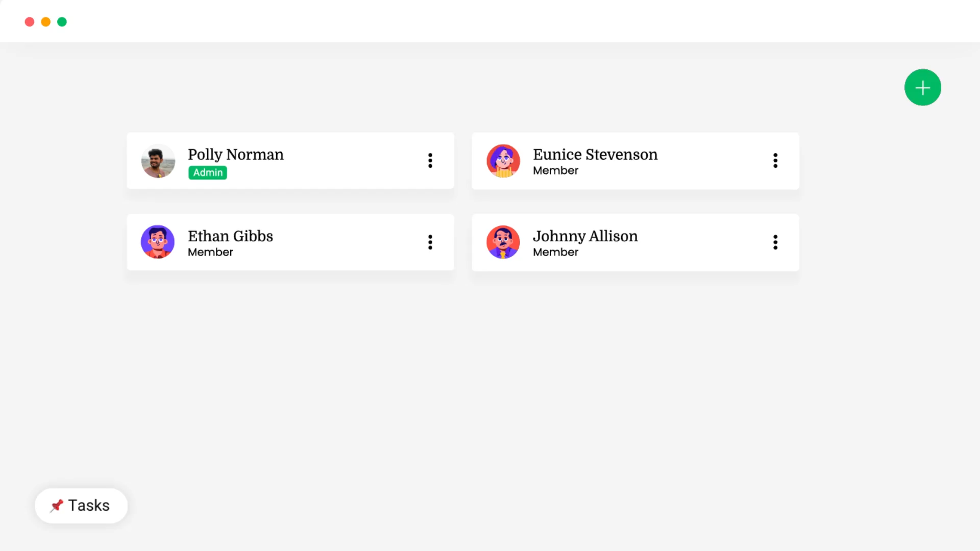This screenshot has width=980, height=551.
Task: Click the Member label under Ethan Gibbs
Action: tap(210, 253)
